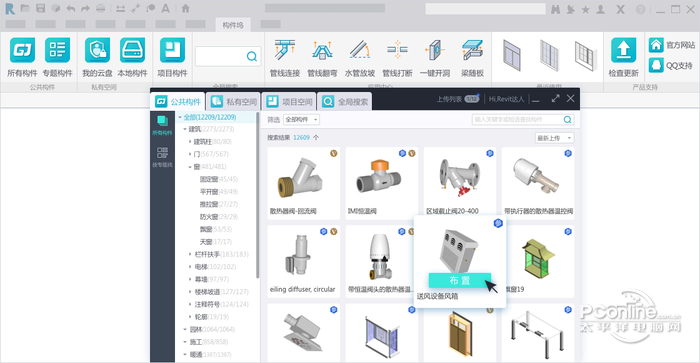This screenshot has height=363, width=700.
Task: Collapse 建筑 tree node
Action: (185, 129)
